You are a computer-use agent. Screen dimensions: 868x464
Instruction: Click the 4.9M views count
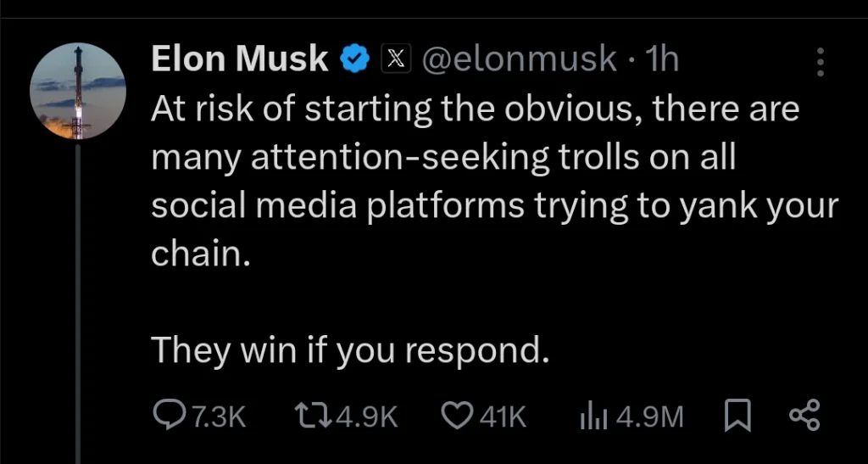coord(649,417)
